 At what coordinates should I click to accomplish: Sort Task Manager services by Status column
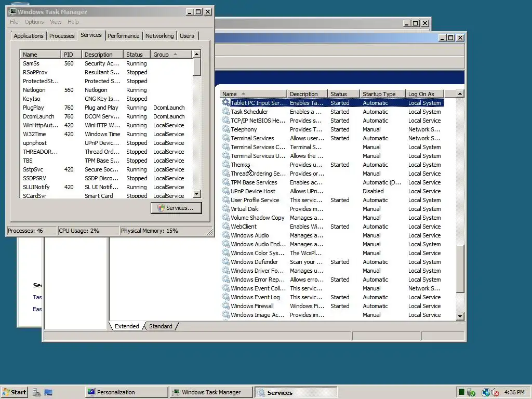[x=137, y=54]
